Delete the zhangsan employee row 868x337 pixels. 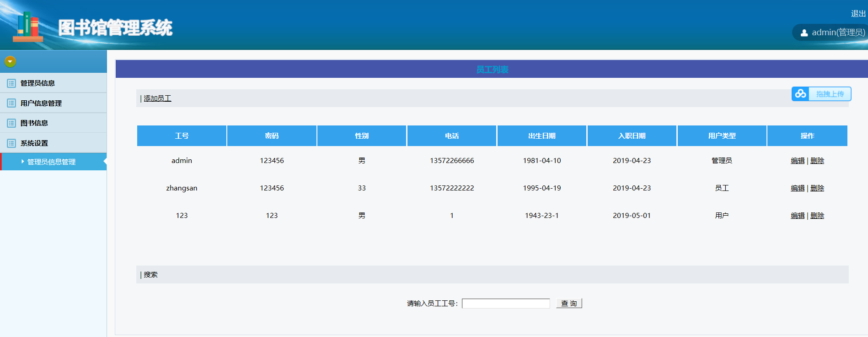point(817,188)
